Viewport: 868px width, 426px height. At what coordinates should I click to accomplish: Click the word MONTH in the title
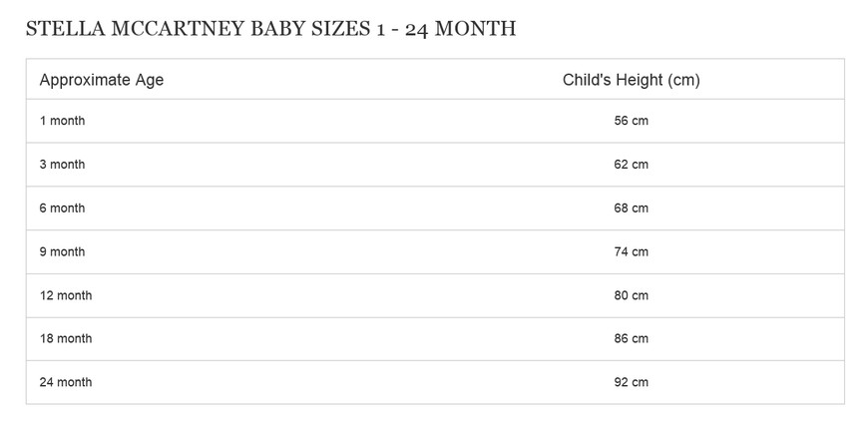point(475,29)
